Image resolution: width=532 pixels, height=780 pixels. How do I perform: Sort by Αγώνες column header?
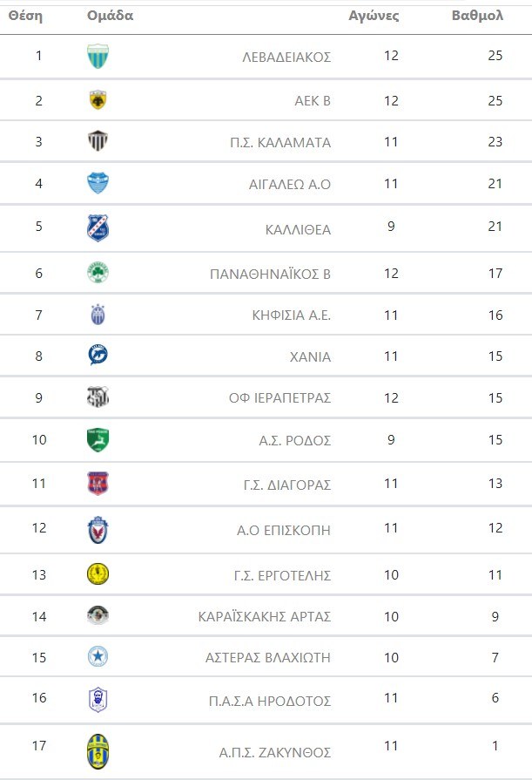point(374,16)
